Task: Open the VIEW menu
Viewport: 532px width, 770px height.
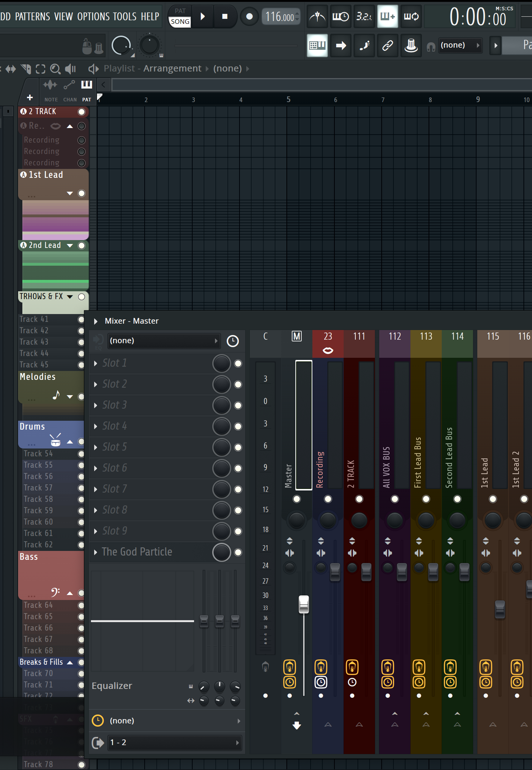Action: coord(64,16)
